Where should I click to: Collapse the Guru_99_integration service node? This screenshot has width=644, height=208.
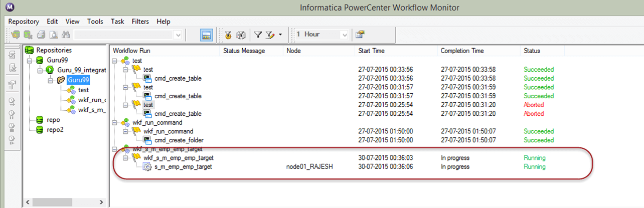40,70
